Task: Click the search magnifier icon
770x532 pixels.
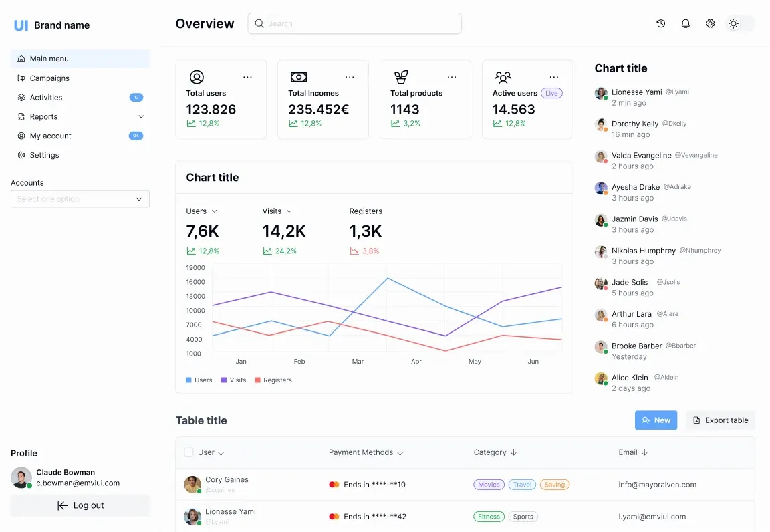Action: pyautogui.click(x=259, y=23)
